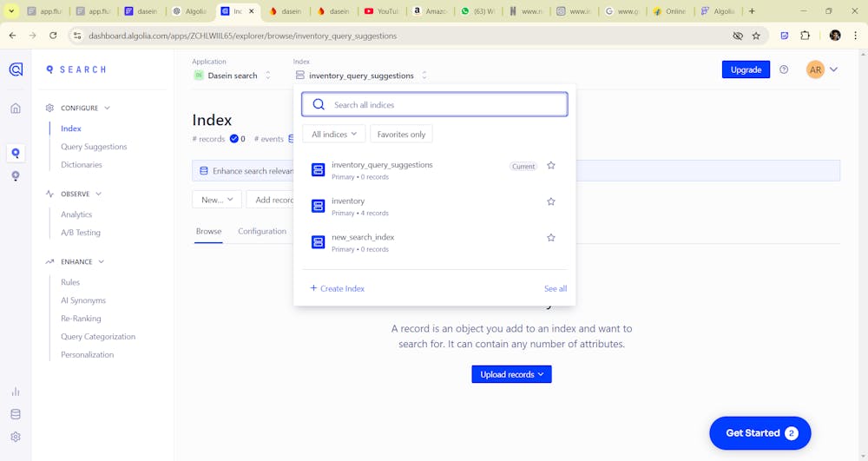Click the Algolia logo icon

coord(16,69)
